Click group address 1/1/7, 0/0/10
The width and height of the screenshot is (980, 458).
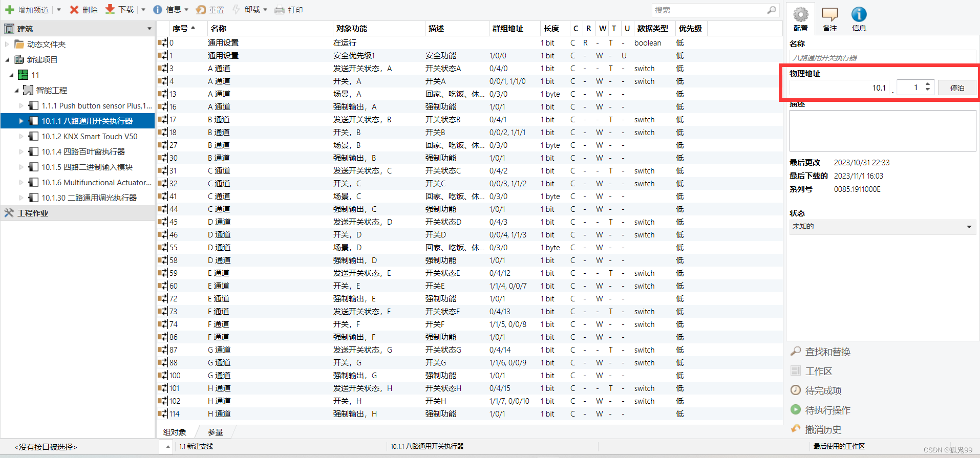tap(509, 401)
